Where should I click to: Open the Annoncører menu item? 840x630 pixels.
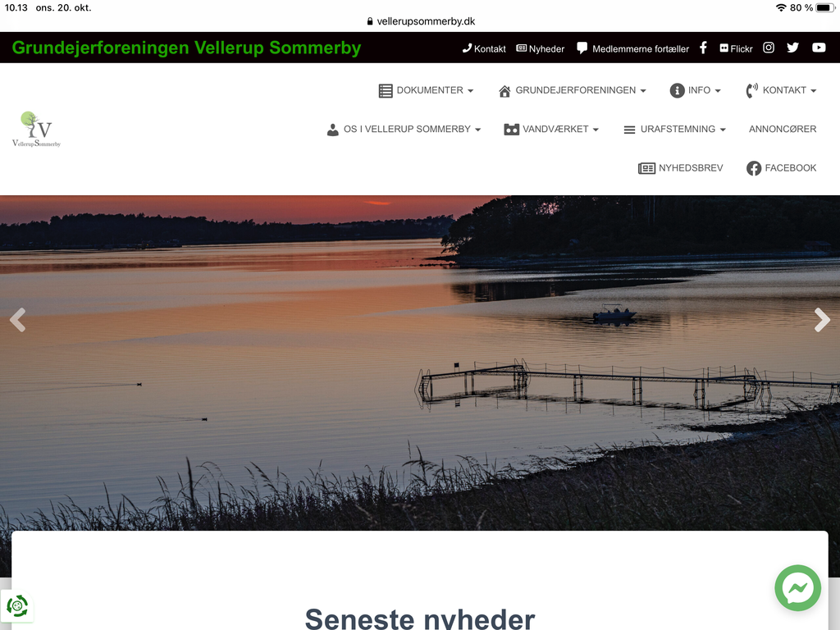coord(783,129)
